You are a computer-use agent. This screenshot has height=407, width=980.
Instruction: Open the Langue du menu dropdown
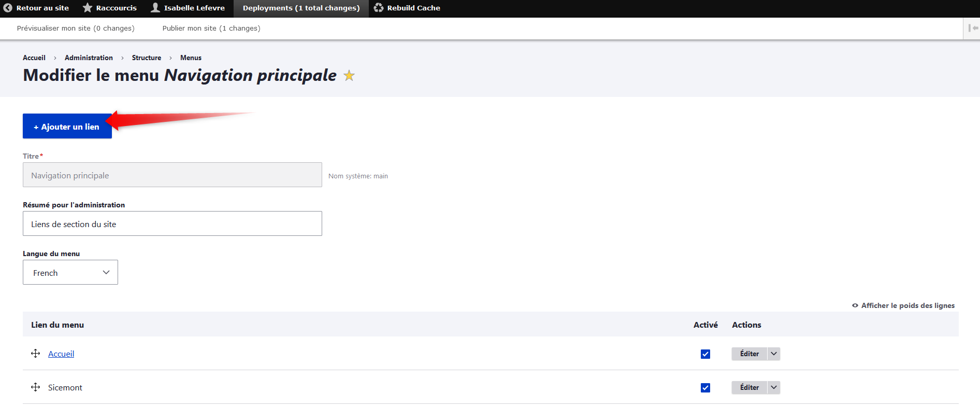(70, 273)
